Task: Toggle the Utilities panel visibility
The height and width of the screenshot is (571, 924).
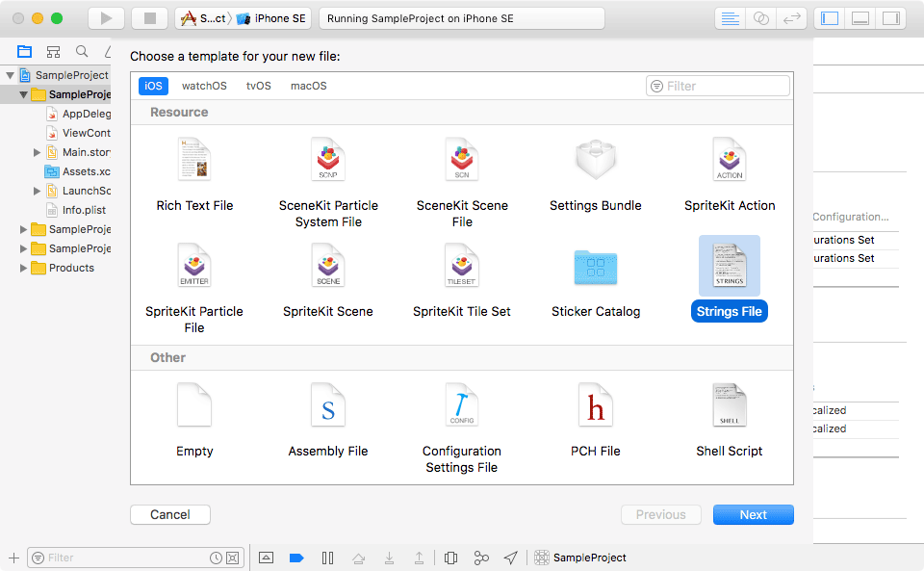Action: pyautogui.click(x=891, y=18)
